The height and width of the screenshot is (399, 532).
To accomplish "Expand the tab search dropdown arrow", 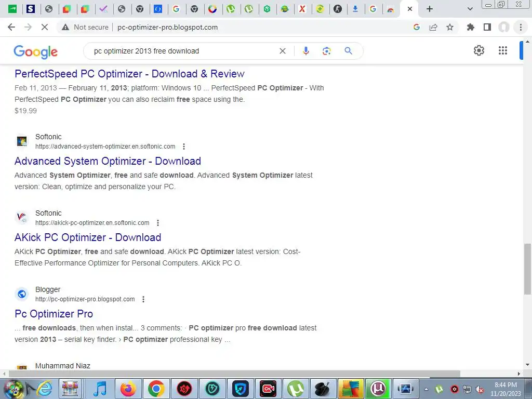I will [470, 9].
